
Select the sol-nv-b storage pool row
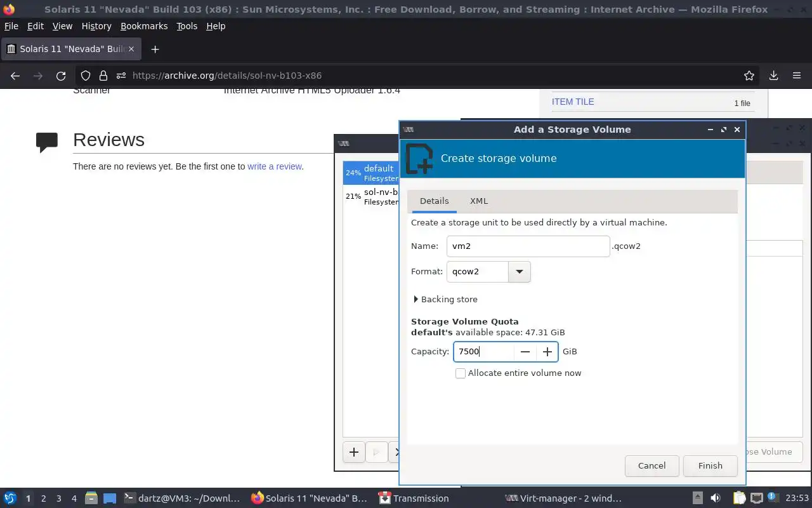[x=371, y=196]
